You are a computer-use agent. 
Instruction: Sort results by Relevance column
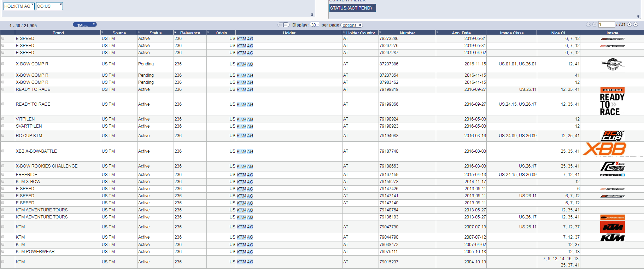(190, 33)
